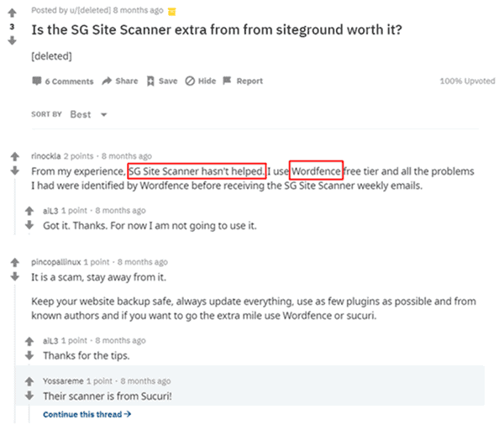Open the Sort By Best dropdown
Screen dimensions: 504x430
pyautogui.click(x=89, y=114)
